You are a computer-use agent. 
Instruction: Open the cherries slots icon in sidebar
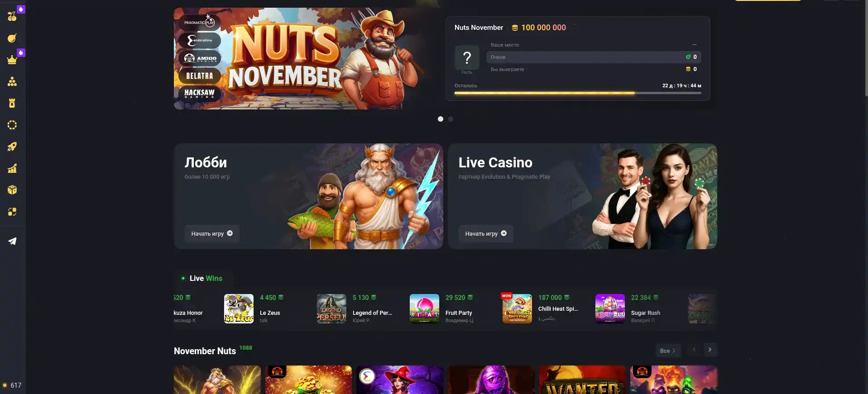[x=12, y=16]
